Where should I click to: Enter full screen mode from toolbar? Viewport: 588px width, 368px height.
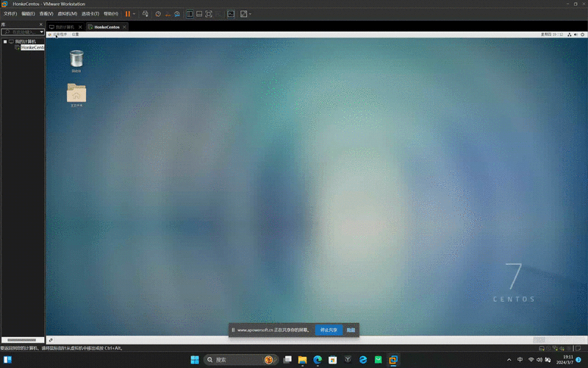point(209,14)
